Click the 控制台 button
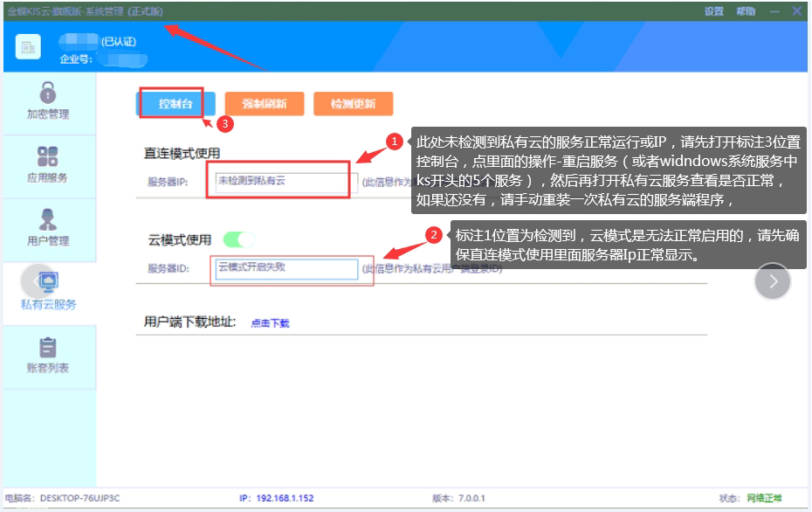 pos(175,104)
